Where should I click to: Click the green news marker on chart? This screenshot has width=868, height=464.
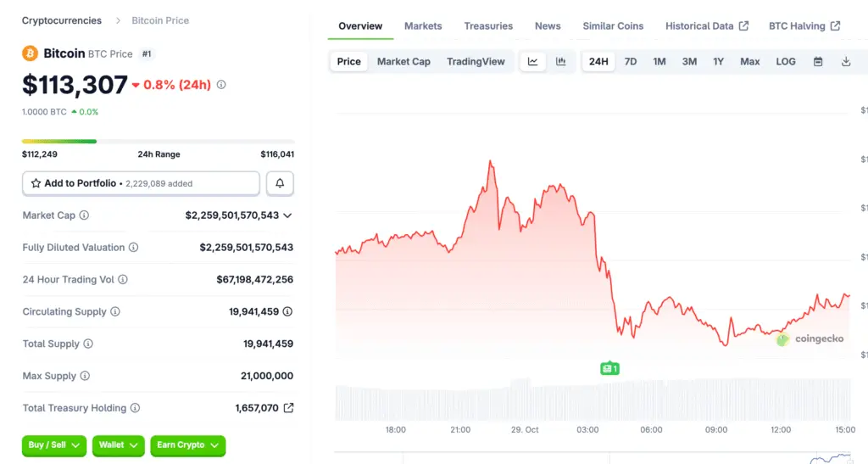(609, 368)
